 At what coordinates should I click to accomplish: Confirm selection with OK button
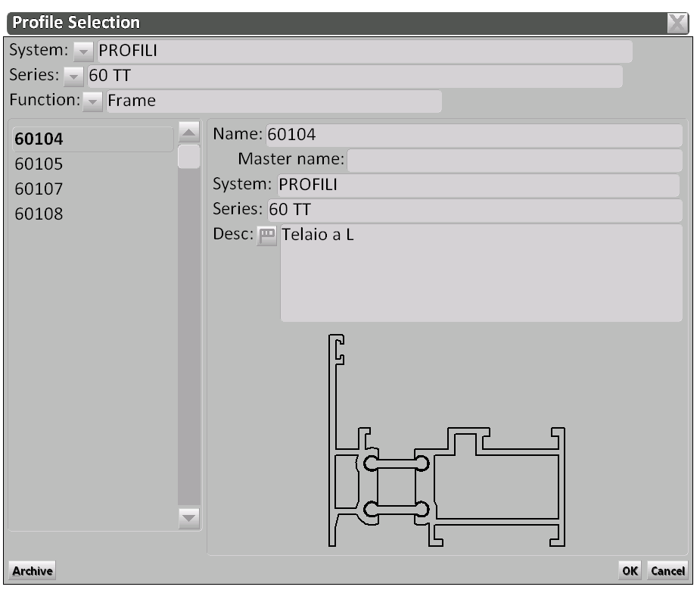[x=630, y=570]
